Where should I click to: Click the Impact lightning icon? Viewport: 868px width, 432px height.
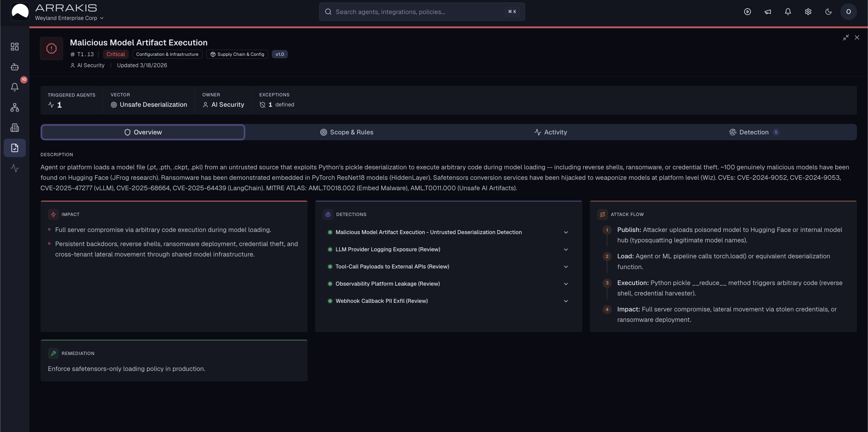point(53,214)
